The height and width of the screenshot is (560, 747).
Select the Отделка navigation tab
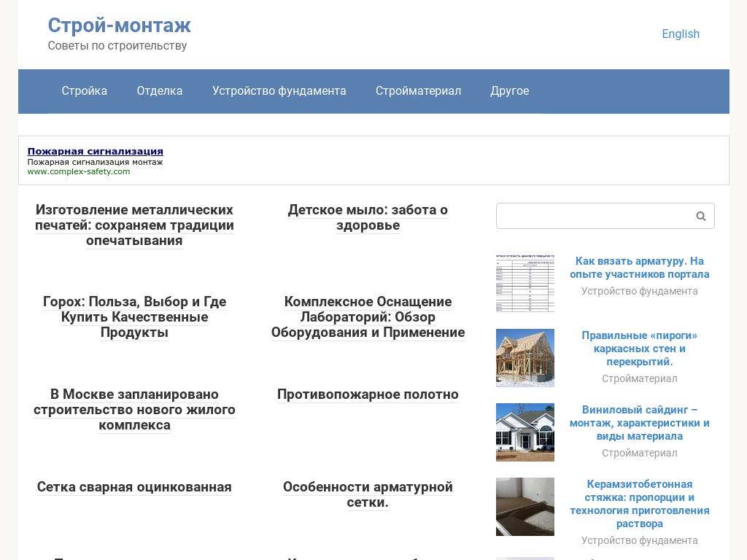(159, 91)
